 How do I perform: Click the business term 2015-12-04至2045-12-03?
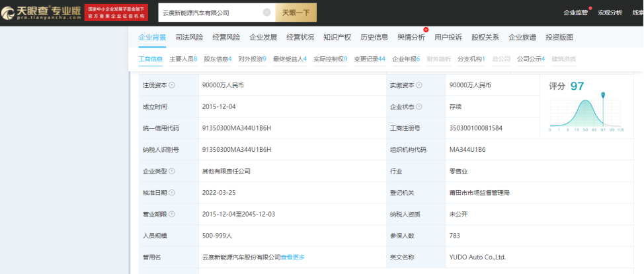[239, 214]
